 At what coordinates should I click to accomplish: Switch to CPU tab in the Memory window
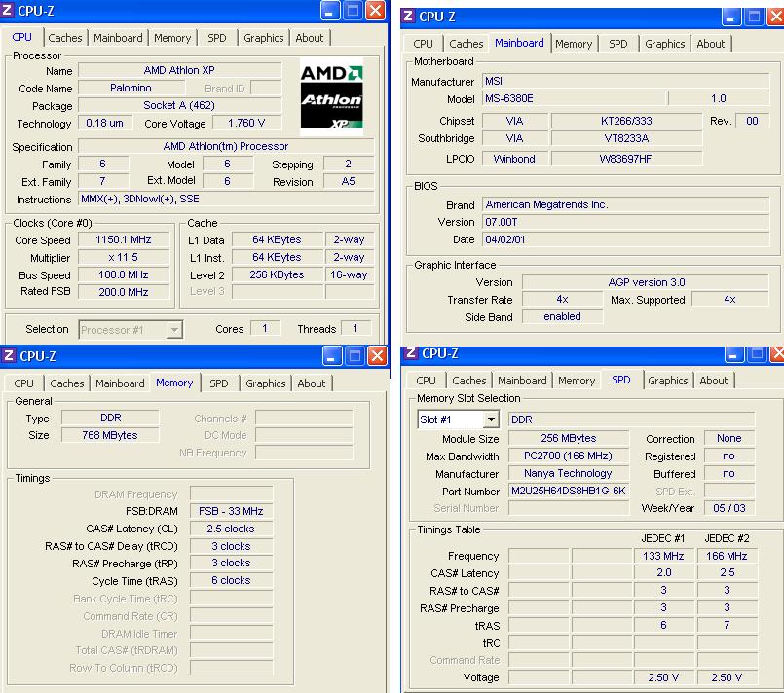(24, 383)
